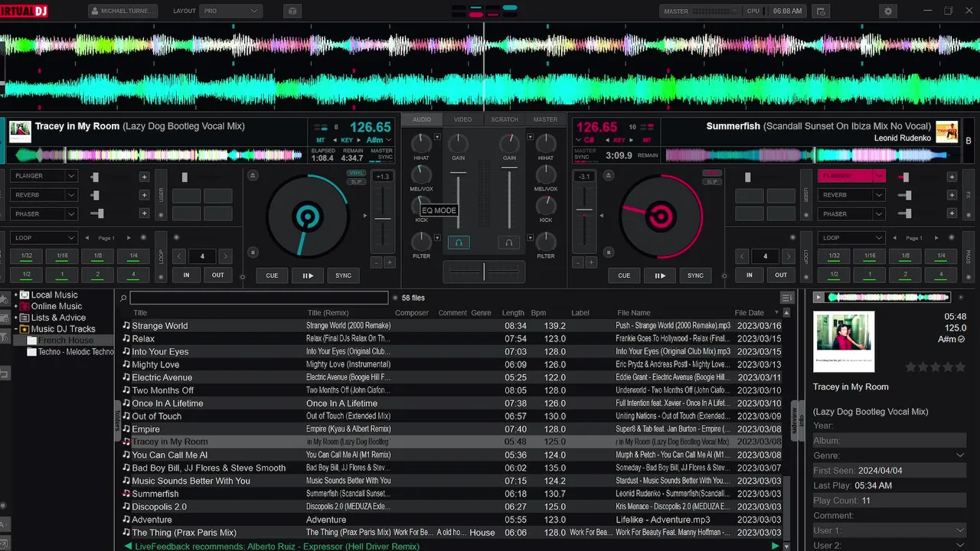The height and width of the screenshot is (551, 980).
Task: Add effect with plus next to right PHASER
Action: point(952,214)
